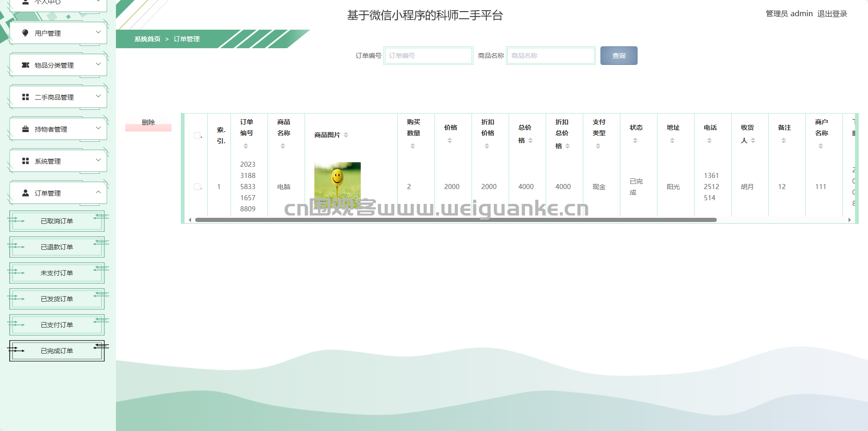
Task: Click the 删除 delete button
Action: click(148, 123)
